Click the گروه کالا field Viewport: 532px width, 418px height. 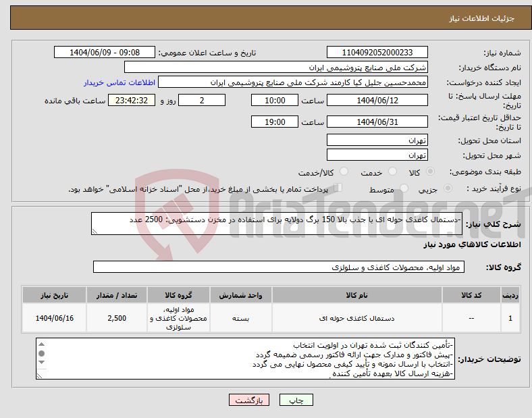(x=279, y=267)
